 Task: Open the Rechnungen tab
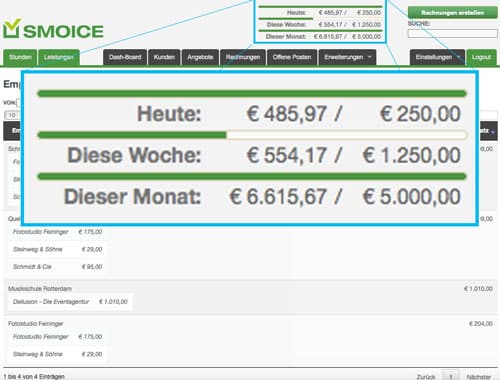pos(243,57)
